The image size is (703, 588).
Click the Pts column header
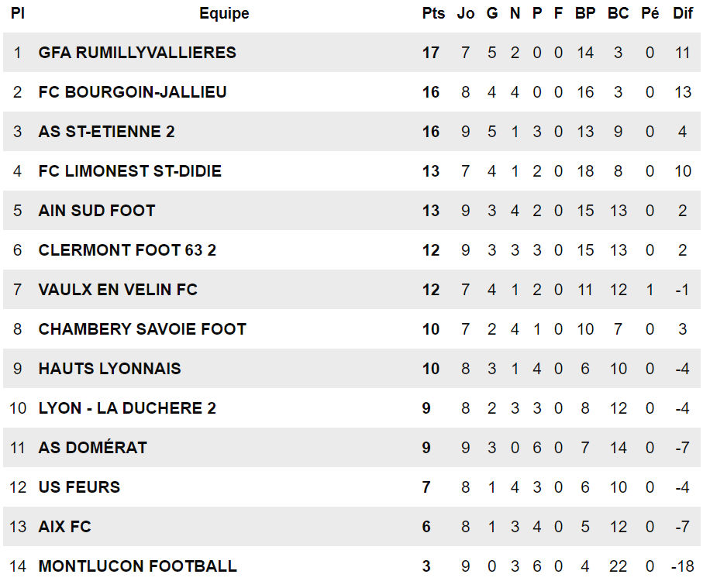(433, 13)
